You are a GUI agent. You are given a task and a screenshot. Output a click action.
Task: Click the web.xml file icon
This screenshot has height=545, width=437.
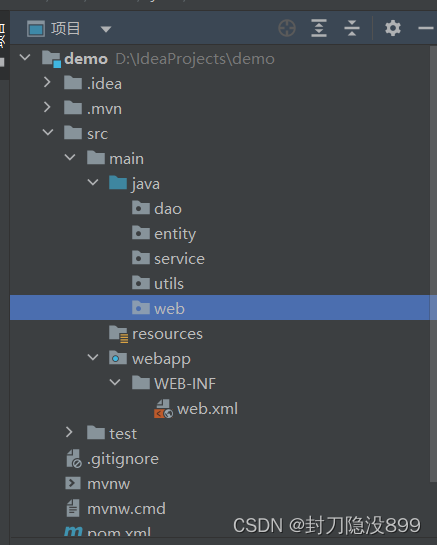pyautogui.click(x=163, y=409)
